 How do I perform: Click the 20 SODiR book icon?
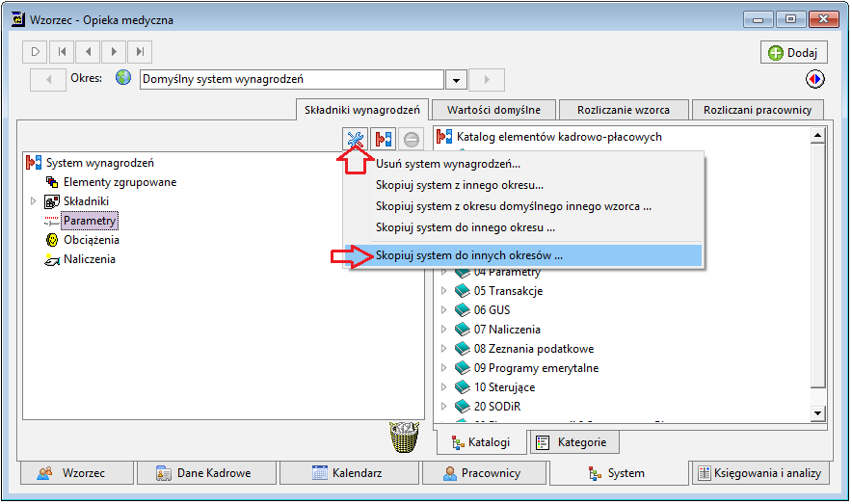pyautogui.click(x=463, y=407)
